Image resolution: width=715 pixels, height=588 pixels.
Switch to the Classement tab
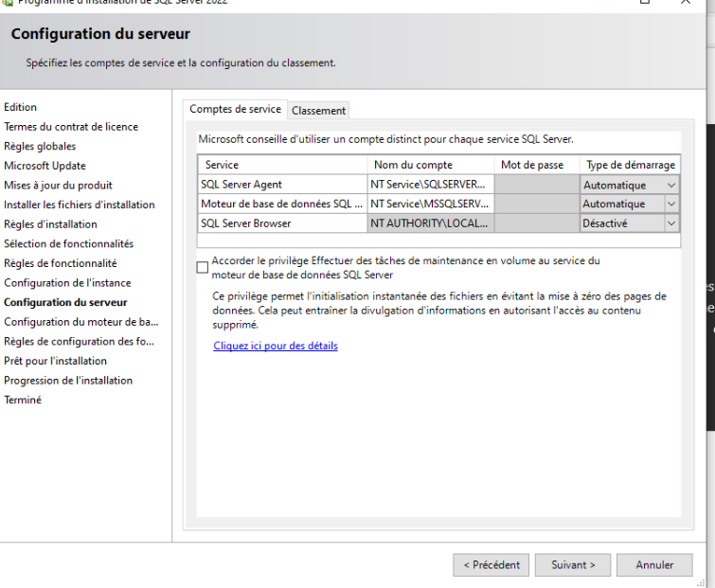click(318, 110)
